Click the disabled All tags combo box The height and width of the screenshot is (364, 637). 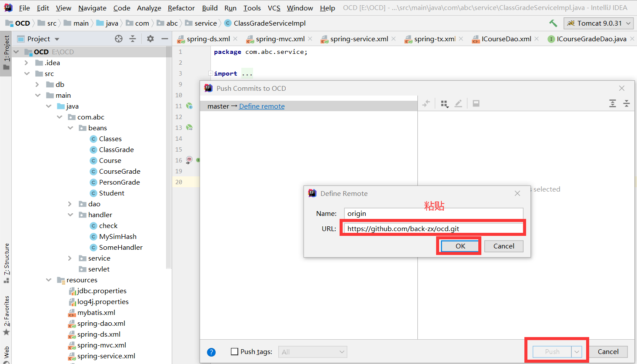pyautogui.click(x=312, y=352)
